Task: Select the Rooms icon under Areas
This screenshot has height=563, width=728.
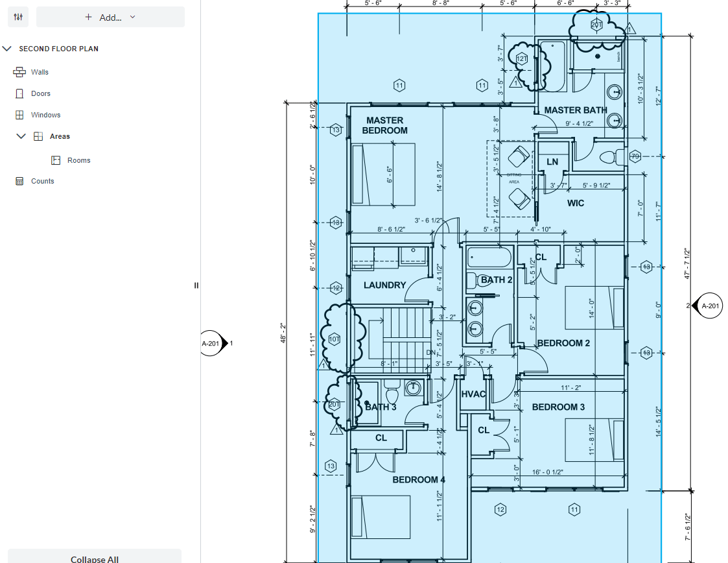Action: pyautogui.click(x=56, y=160)
